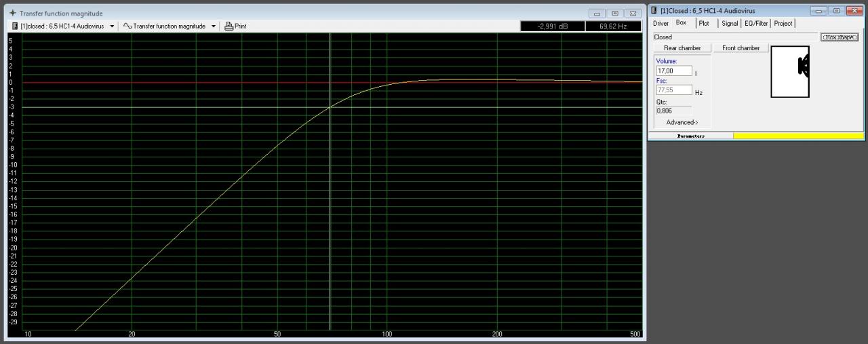Viewport: 868px width, 344px height.
Task: Click the 100 label on the frequency axis
Action: (387, 335)
